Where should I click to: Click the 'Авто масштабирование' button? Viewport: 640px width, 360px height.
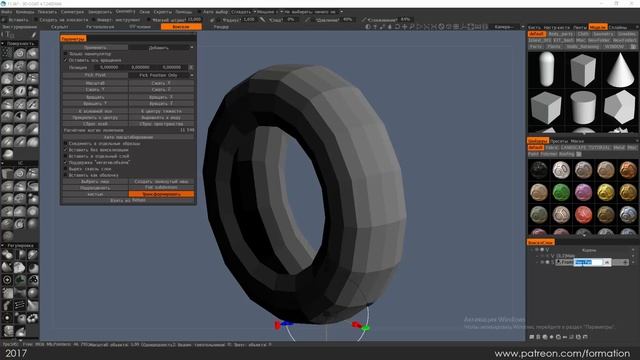coord(128,137)
